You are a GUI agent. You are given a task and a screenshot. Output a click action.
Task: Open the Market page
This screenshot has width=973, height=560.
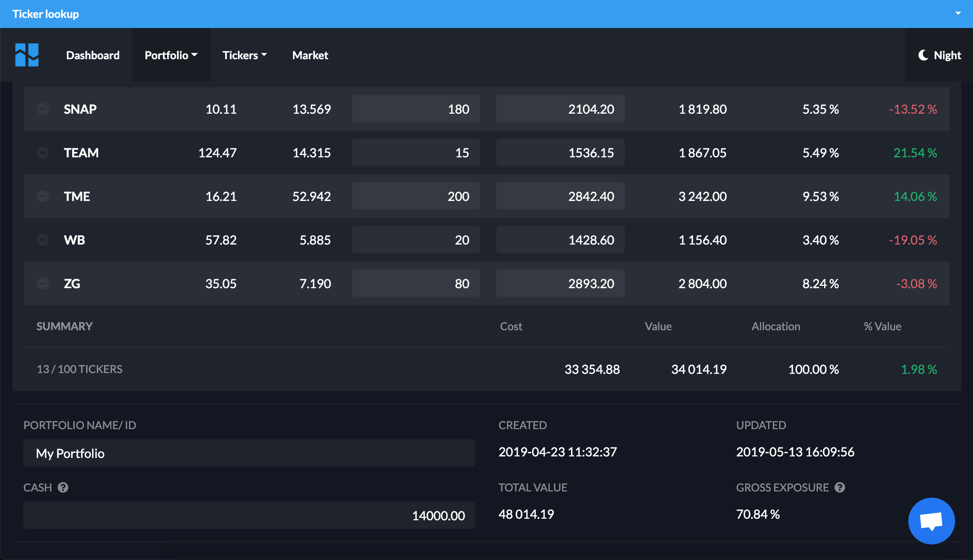point(310,55)
